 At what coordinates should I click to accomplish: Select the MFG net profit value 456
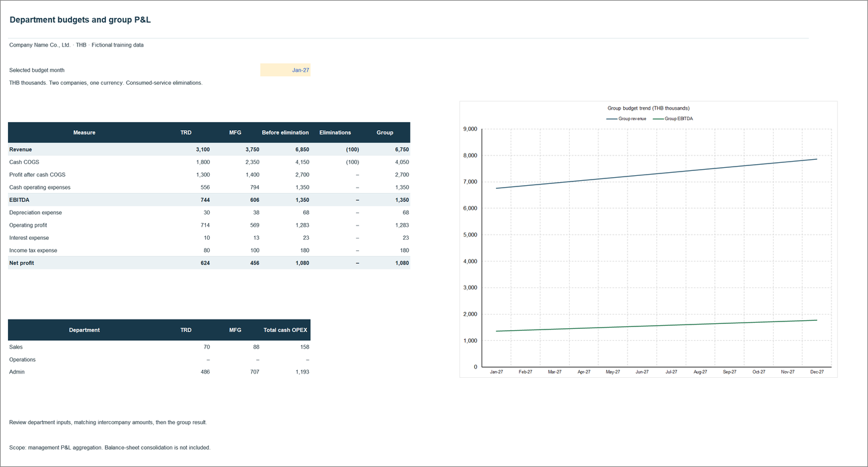pyautogui.click(x=254, y=263)
